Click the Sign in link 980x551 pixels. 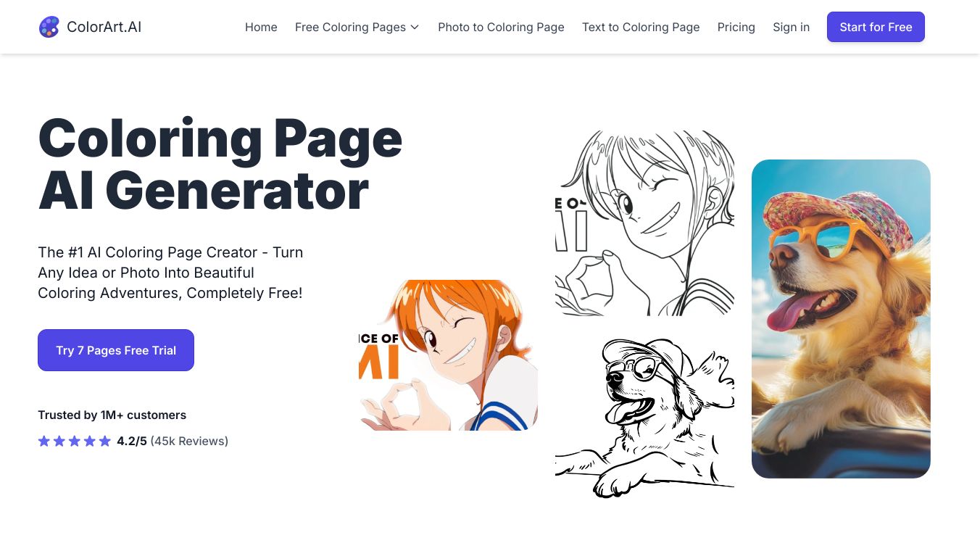[791, 27]
